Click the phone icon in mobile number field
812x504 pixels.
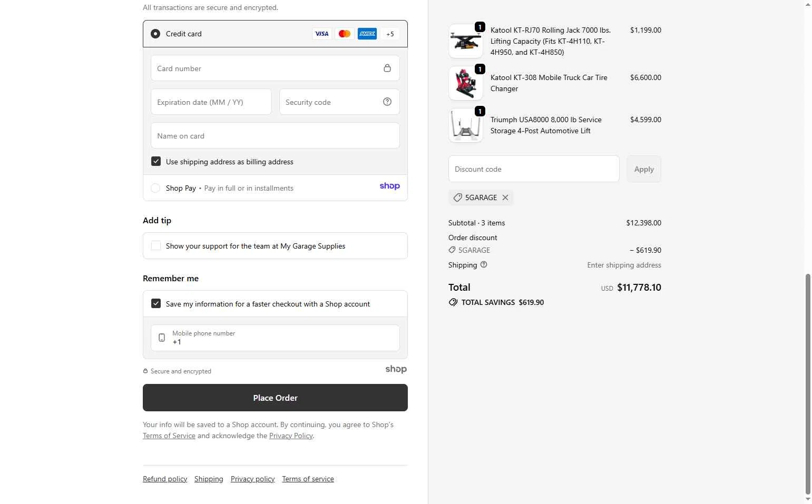click(x=162, y=338)
